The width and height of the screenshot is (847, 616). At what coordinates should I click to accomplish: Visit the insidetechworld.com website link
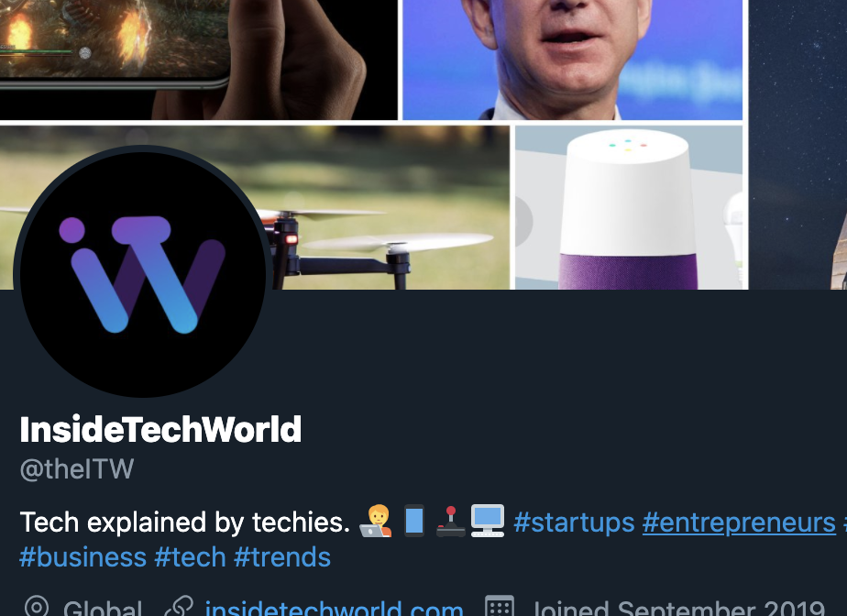click(x=334, y=609)
